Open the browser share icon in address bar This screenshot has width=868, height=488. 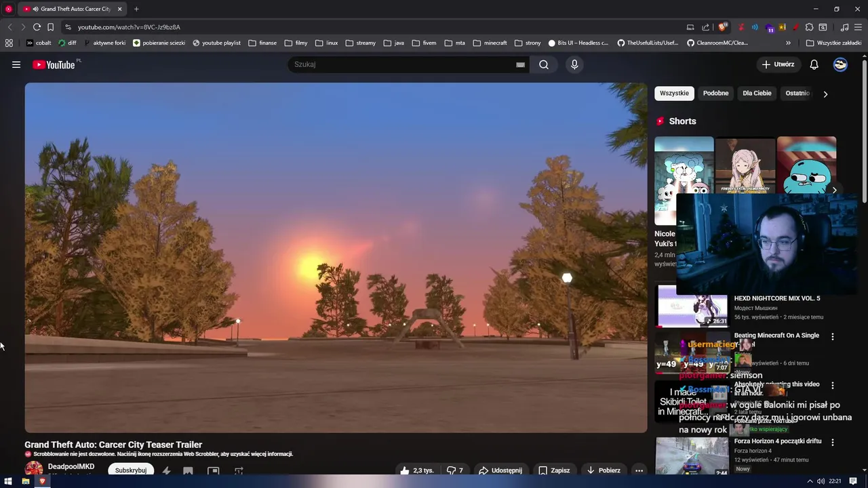tap(705, 27)
